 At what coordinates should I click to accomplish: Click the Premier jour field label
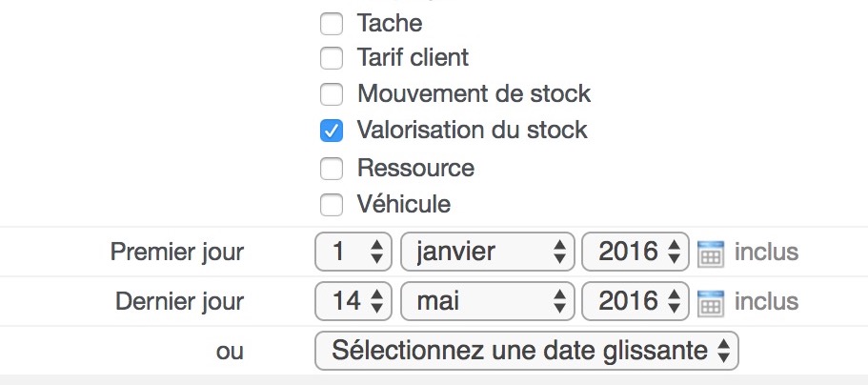(177, 252)
